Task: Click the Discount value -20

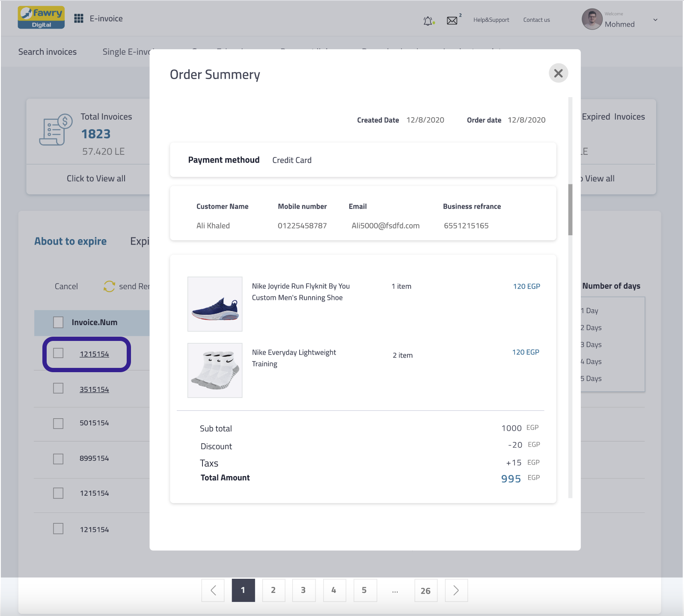Action: coord(515,445)
